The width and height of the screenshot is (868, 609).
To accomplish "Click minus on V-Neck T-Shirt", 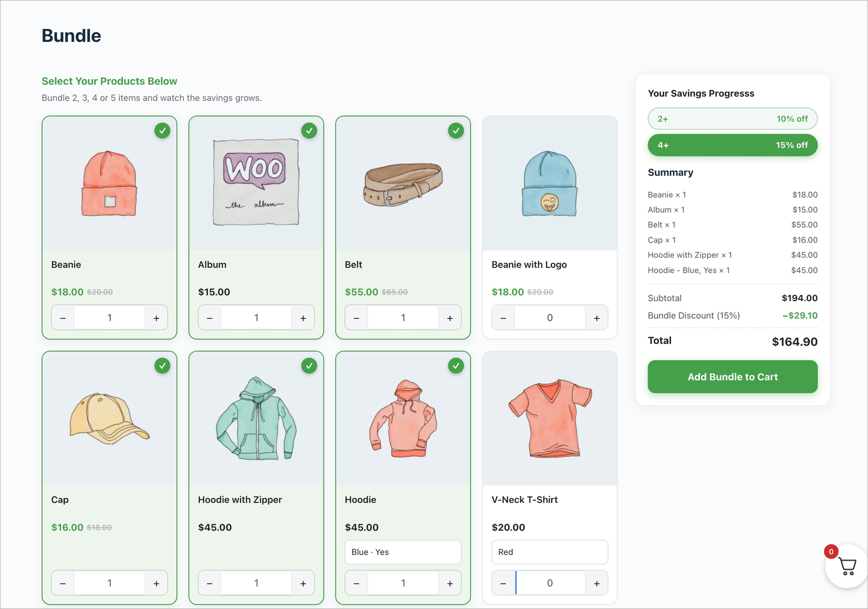I will (x=503, y=583).
